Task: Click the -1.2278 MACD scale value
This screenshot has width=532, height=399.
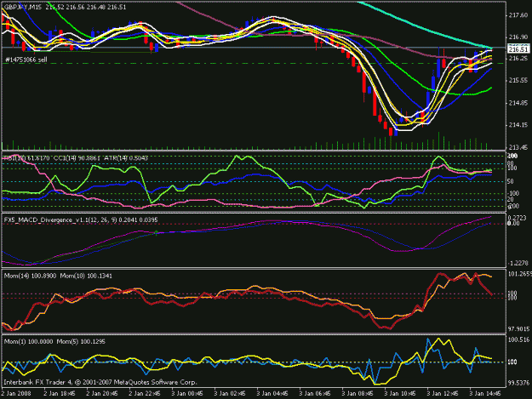Action: [518, 263]
